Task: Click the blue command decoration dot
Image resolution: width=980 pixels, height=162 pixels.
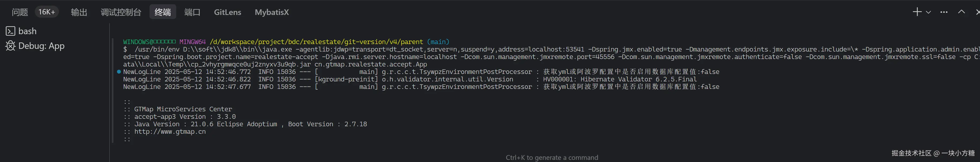Action: pos(119,72)
